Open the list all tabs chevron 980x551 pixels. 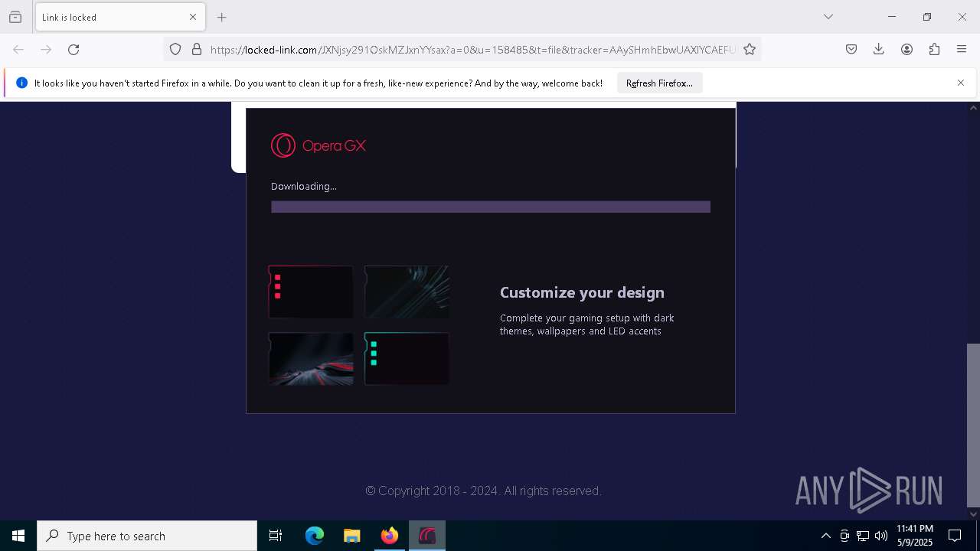pyautogui.click(x=828, y=17)
